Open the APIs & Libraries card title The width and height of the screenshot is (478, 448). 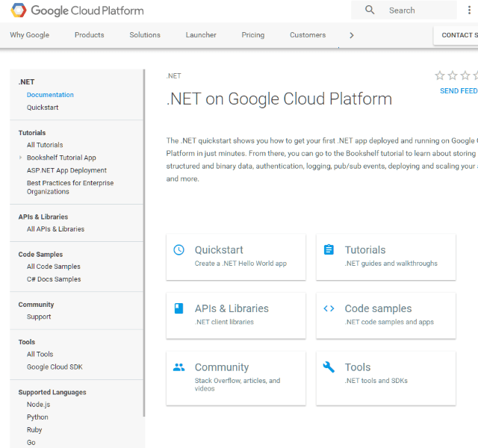pyautogui.click(x=232, y=308)
